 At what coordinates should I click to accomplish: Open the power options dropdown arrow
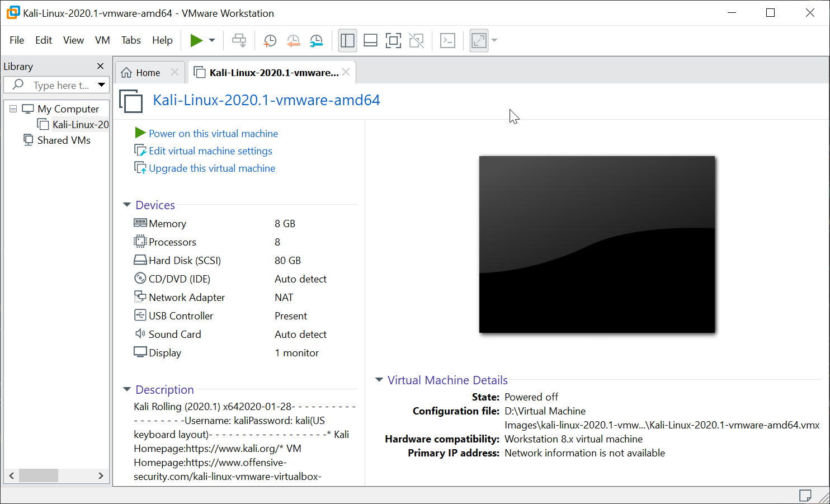coord(212,40)
